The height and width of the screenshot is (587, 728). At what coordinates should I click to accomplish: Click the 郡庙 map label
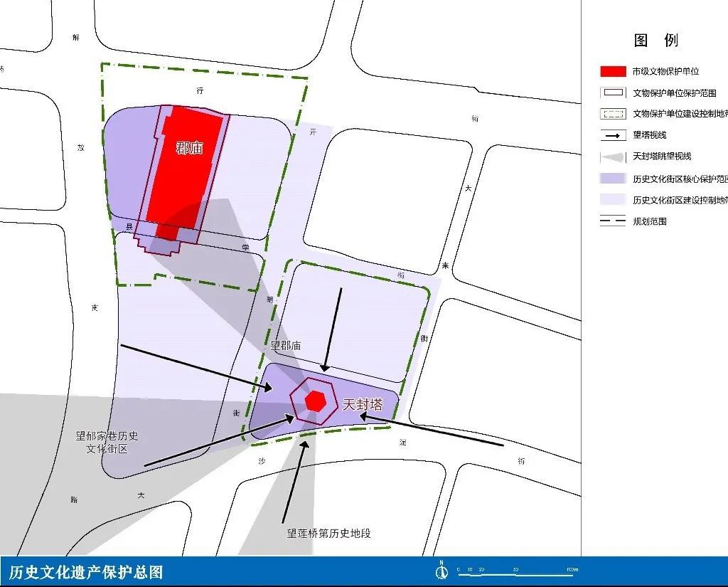click(189, 148)
